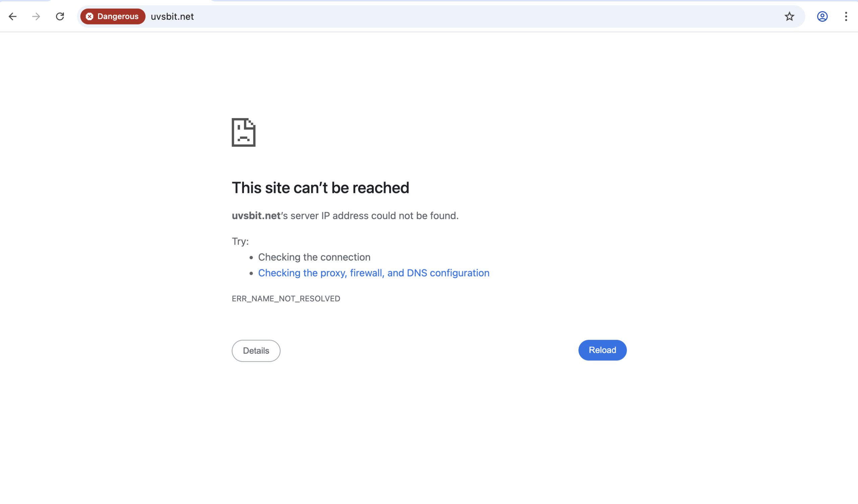The image size is (858, 504).
Task: Open the Chrome profile account icon
Action: [822, 17]
